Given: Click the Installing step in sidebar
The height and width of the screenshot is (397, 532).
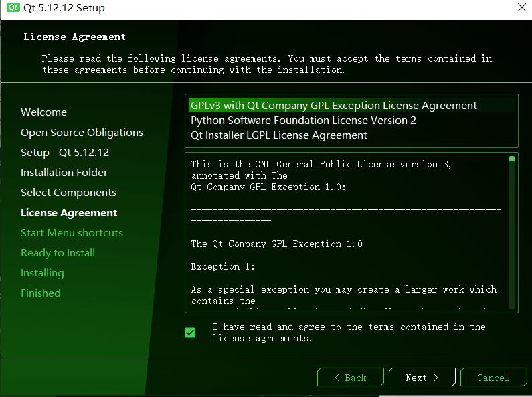Looking at the screenshot, I should tap(42, 272).
